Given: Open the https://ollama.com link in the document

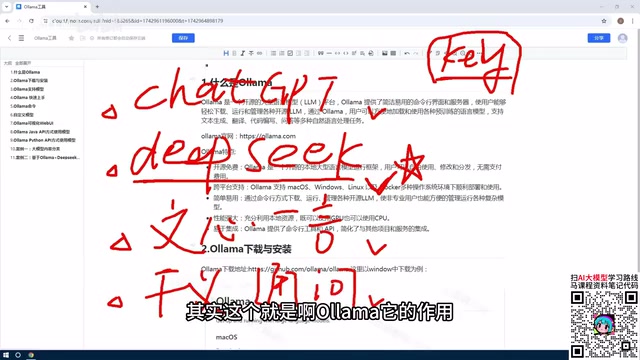Looking at the screenshot, I should pyautogui.click(x=267, y=136).
